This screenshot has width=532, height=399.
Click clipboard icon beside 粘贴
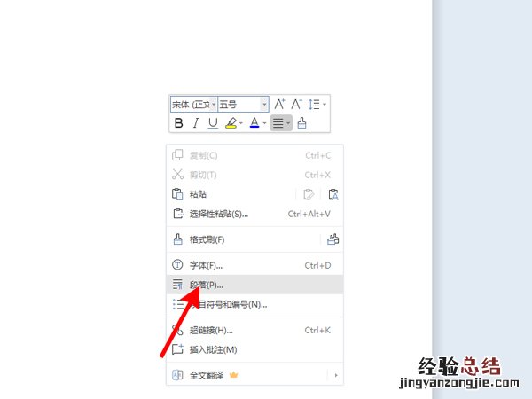[x=177, y=194]
